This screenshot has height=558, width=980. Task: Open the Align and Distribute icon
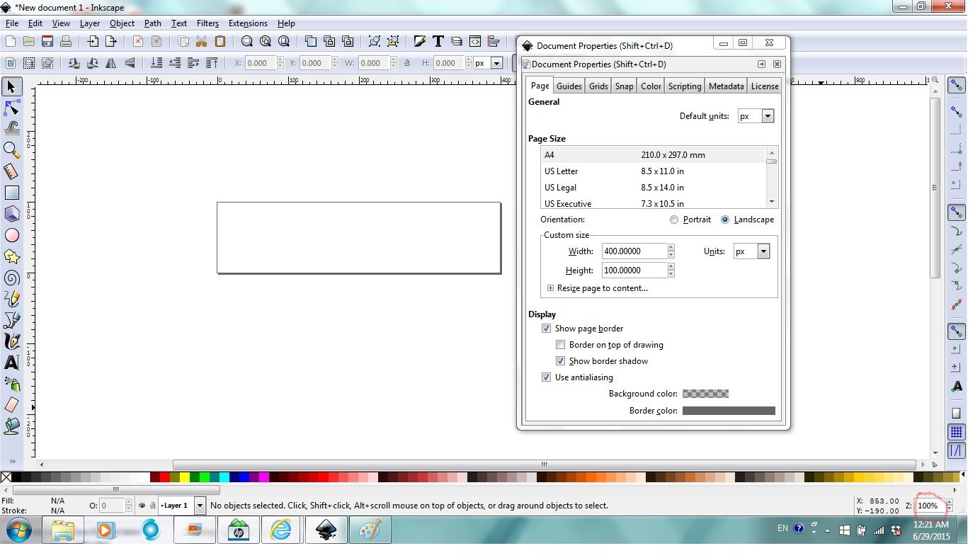pyautogui.click(x=494, y=42)
